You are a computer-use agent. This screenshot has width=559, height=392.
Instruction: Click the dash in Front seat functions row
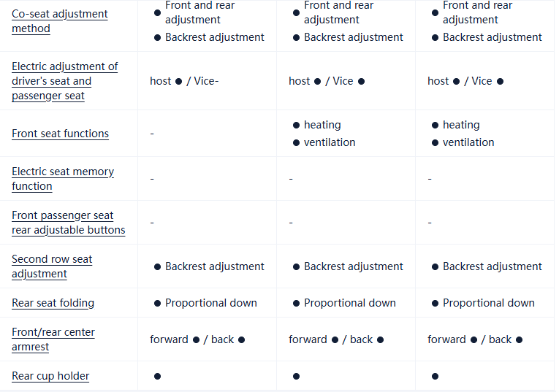pyautogui.click(x=152, y=134)
